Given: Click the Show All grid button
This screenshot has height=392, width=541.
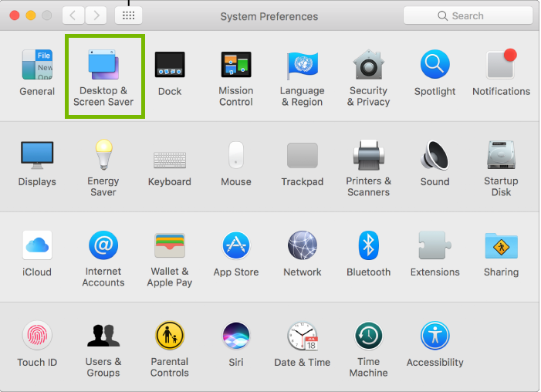Looking at the screenshot, I should point(128,15).
